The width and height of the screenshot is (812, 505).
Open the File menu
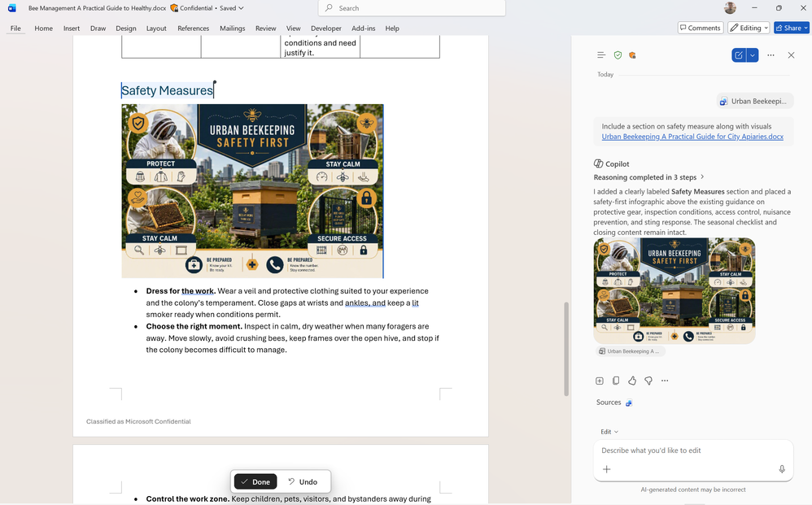(15, 28)
